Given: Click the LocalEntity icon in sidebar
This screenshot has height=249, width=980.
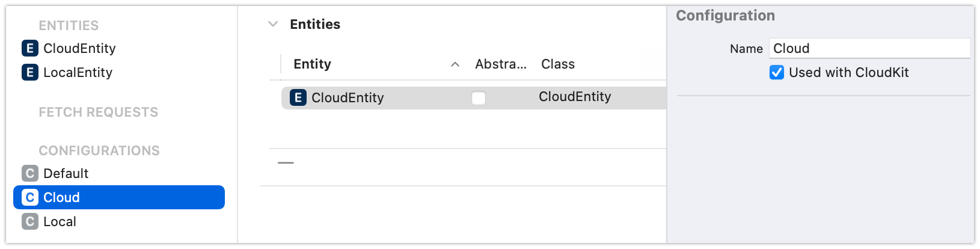Looking at the screenshot, I should point(30,72).
